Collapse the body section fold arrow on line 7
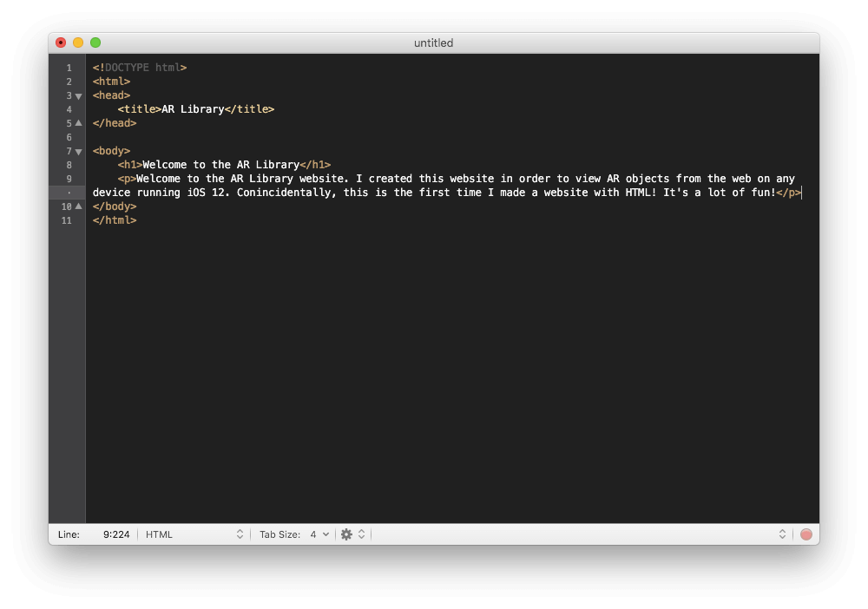The image size is (868, 609). 78,151
